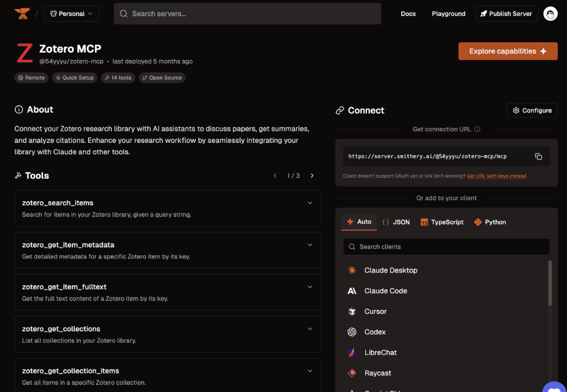Click the client list scrollbar
Viewport: 567px width, 392px height.
(x=550, y=283)
